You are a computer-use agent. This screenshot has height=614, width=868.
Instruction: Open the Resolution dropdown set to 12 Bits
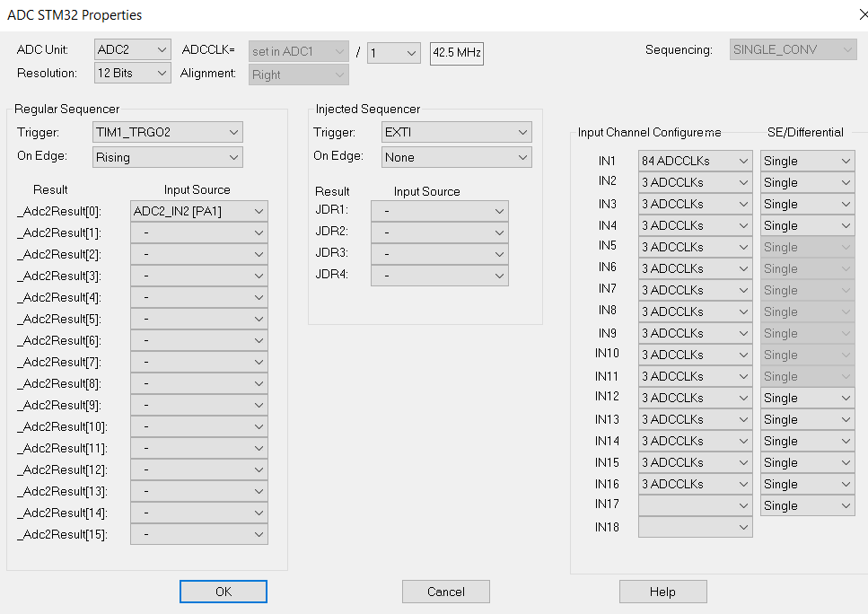click(132, 73)
